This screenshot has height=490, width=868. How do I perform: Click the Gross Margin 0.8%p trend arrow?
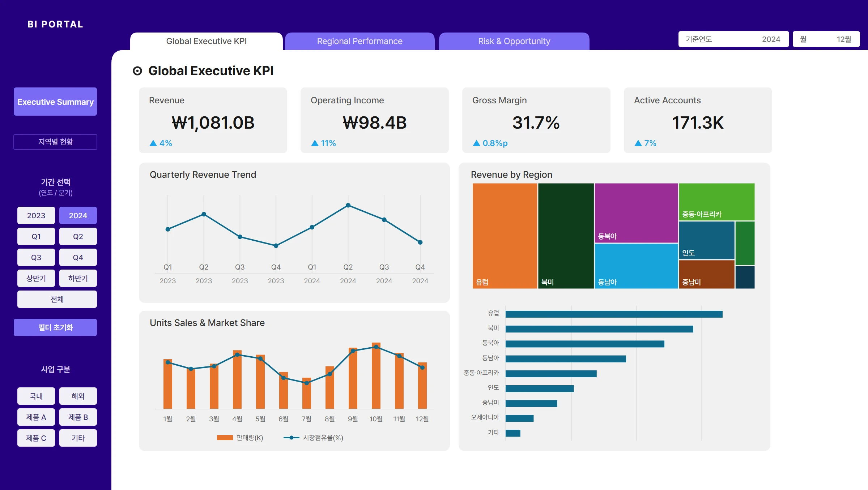477,143
